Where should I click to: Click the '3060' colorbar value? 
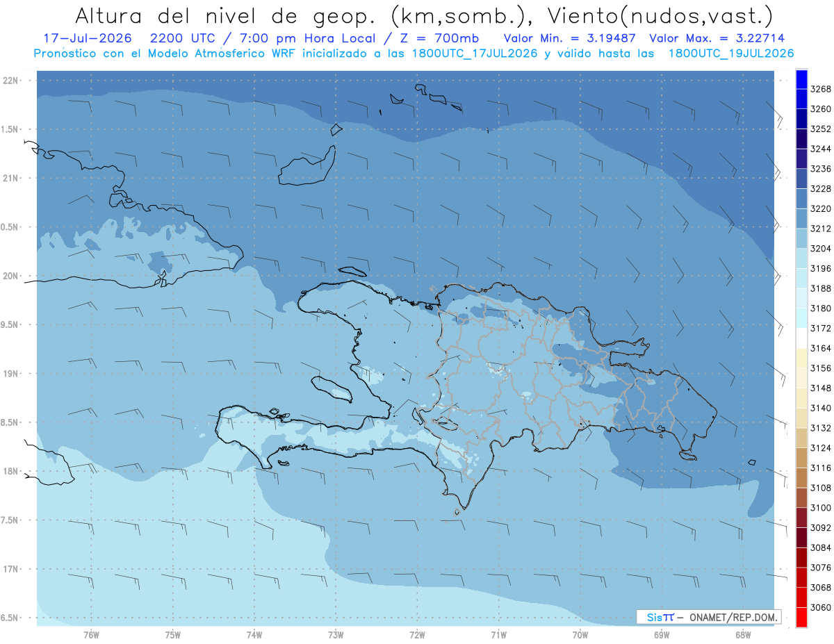click(821, 608)
